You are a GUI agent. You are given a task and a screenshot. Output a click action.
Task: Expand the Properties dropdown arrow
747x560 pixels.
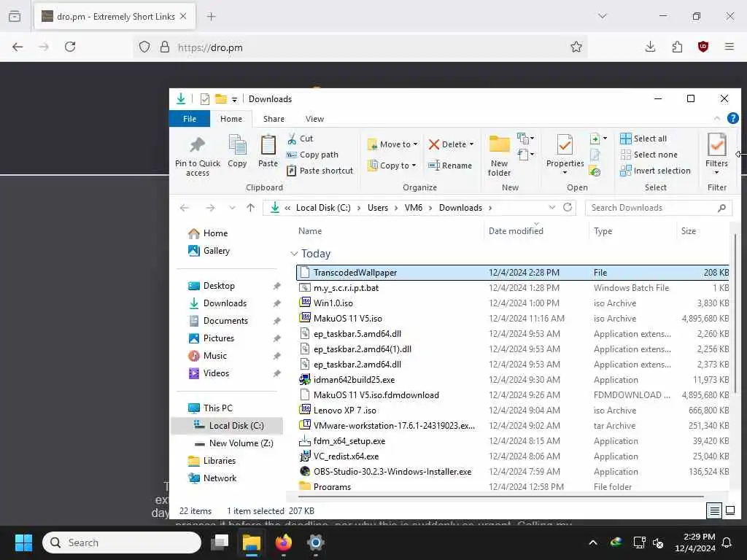click(x=565, y=172)
